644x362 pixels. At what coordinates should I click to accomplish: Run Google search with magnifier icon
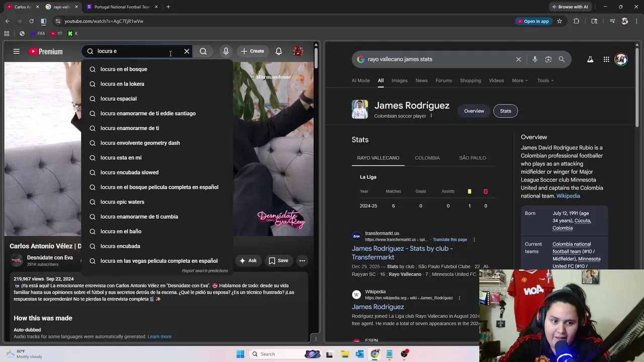click(561, 59)
